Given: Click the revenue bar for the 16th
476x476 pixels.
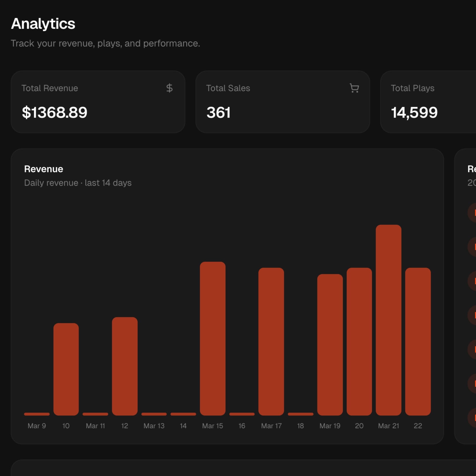Looking at the screenshot, I should pos(242,414).
